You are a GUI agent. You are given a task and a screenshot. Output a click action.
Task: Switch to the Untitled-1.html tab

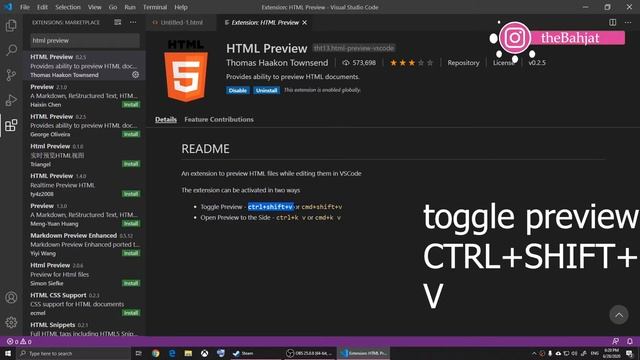click(181, 22)
